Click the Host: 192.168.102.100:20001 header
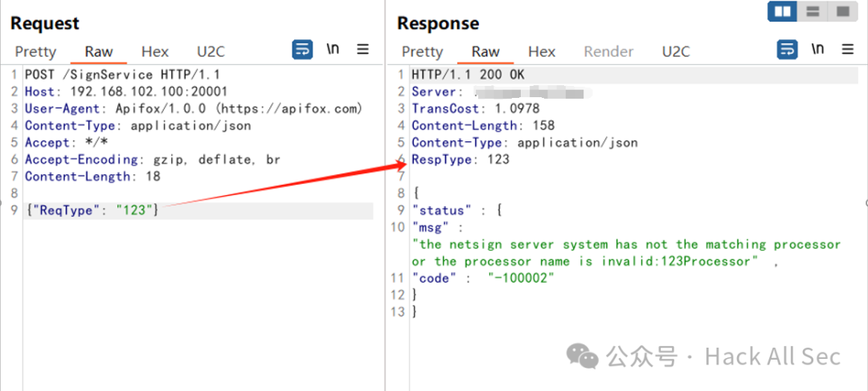 pos(126,92)
